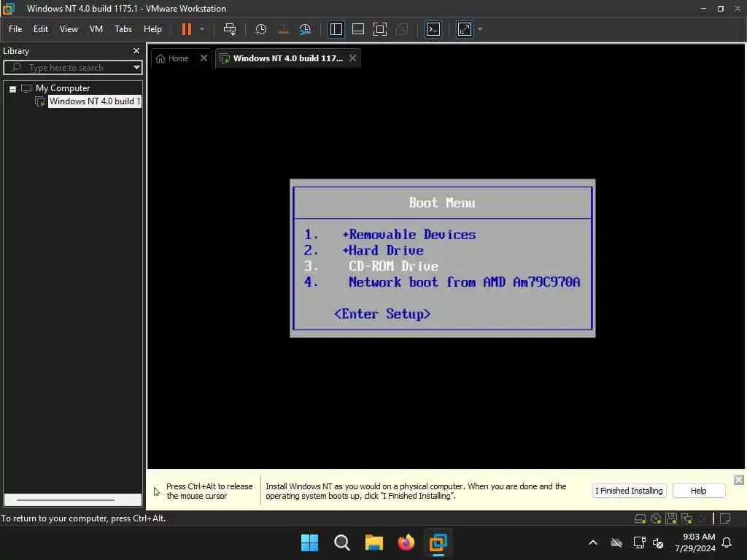Select My Computer in the Library tree
Screen dimensions: 747x560
[63, 88]
